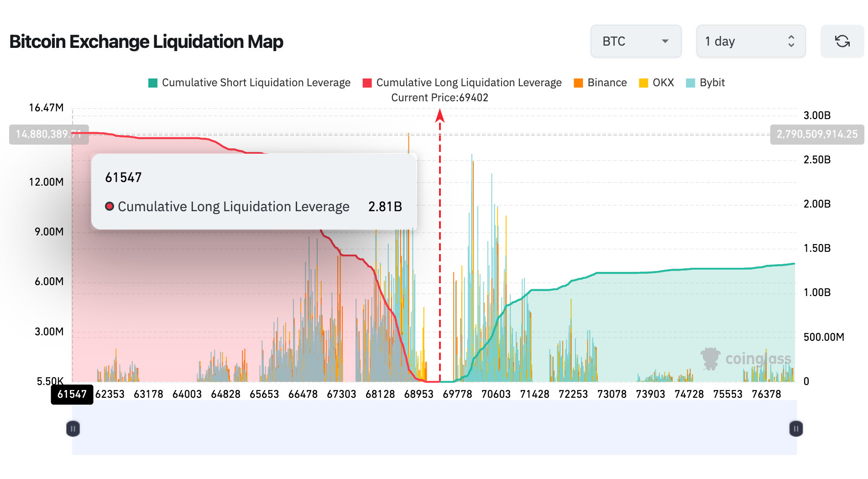The height and width of the screenshot is (479, 868).
Task: Click the green Cumulative Short legend swatch
Action: 152,83
